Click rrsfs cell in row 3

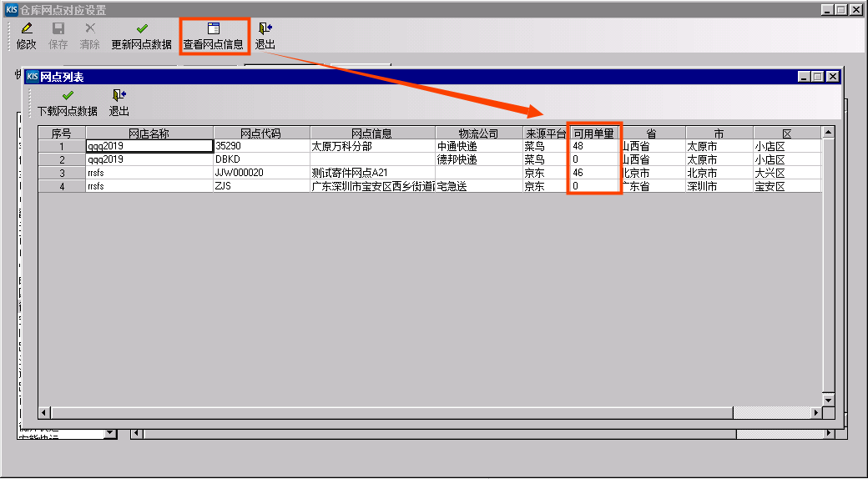[x=149, y=173]
